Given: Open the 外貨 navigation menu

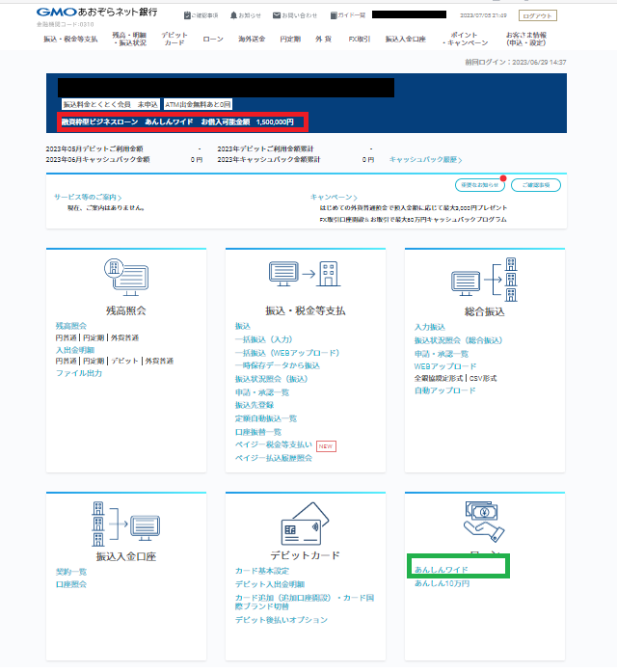Looking at the screenshot, I should pyautogui.click(x=324, y=39).
